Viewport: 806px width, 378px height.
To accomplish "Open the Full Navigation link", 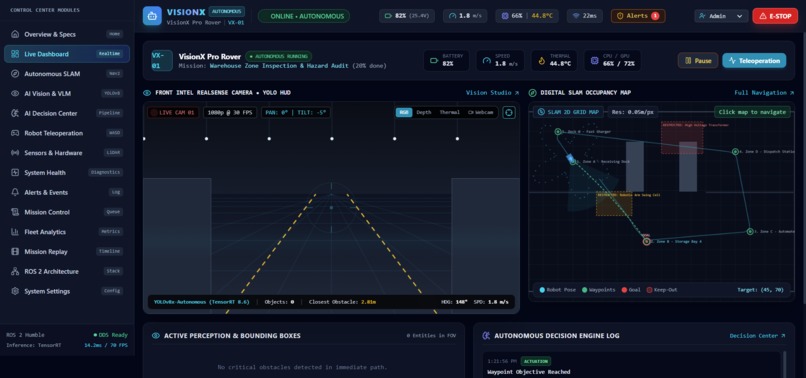I will point(764,93).
